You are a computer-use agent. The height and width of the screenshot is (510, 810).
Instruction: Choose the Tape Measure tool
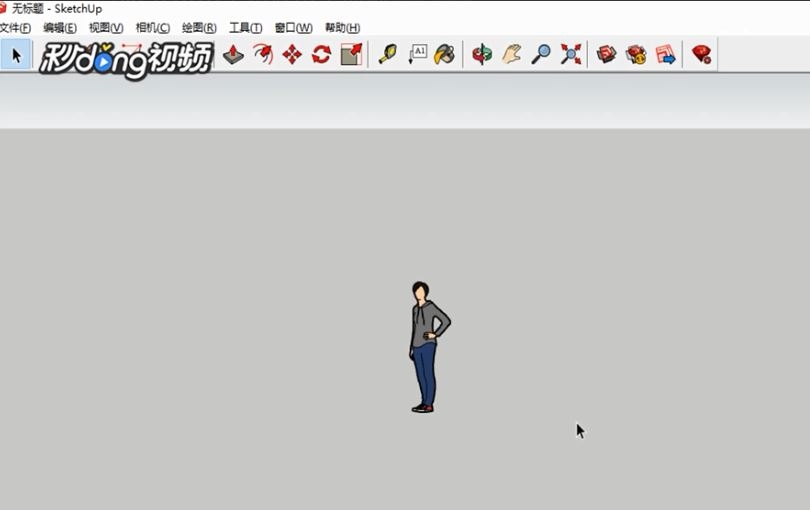click(x=388, y=54)
